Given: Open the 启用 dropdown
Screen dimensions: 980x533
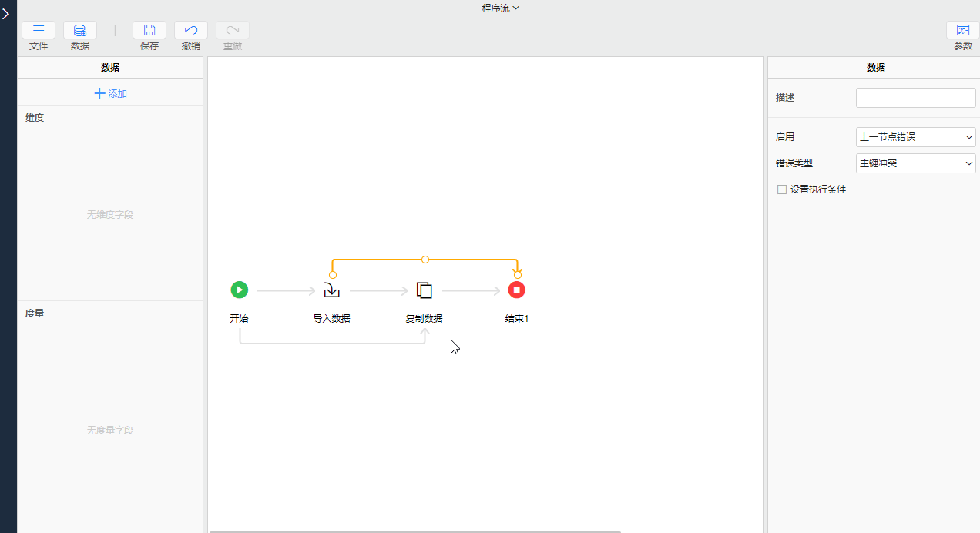Looking at the screenshot, I should [915, 137].
